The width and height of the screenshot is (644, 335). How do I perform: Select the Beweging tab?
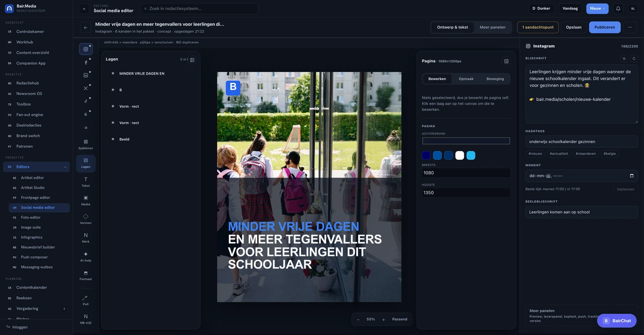click(495, 79)
